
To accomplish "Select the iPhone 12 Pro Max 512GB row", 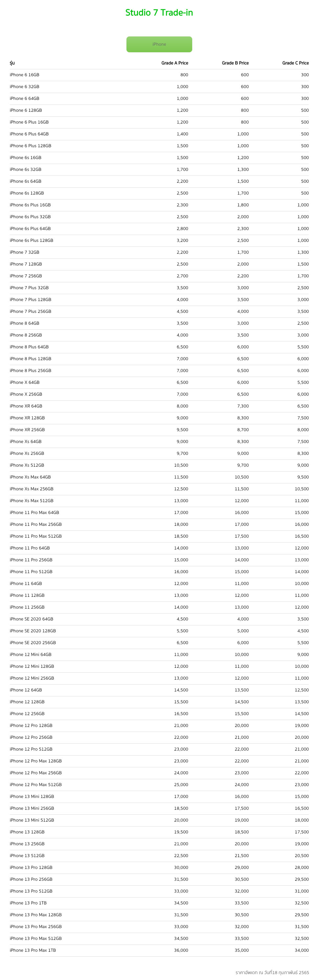I will point(159,784).
